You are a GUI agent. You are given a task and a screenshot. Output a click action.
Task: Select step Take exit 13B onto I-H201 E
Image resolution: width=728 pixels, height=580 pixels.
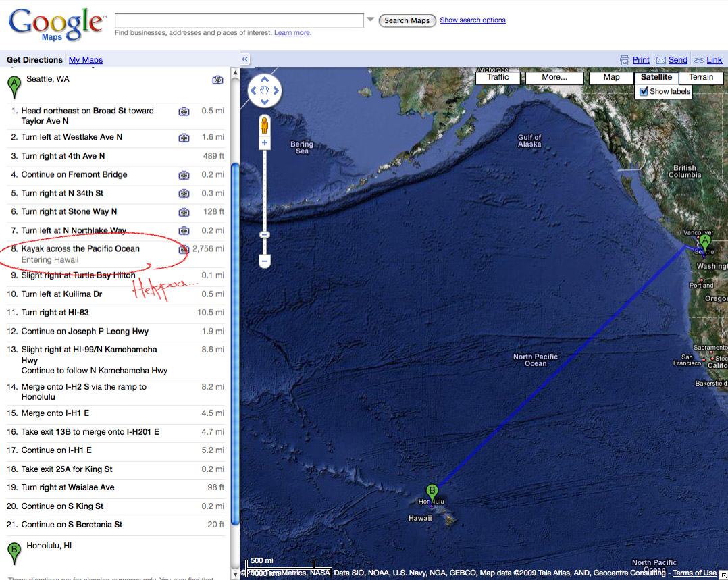[x=115, y=432]
